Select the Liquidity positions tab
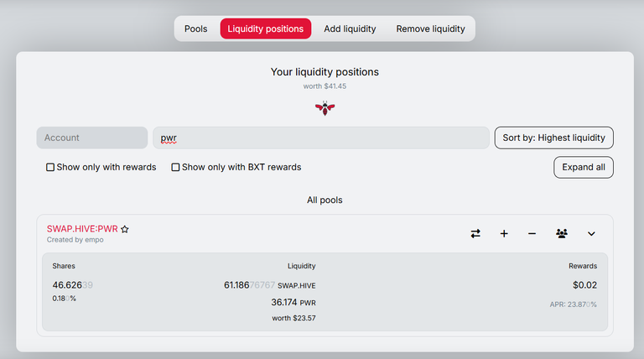 (x=265, y=29)
